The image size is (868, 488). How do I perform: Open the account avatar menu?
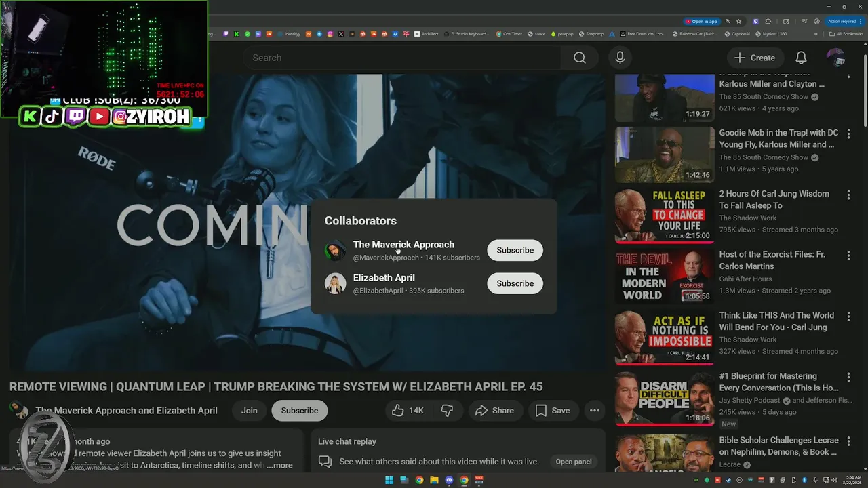[x=835, y=58]
